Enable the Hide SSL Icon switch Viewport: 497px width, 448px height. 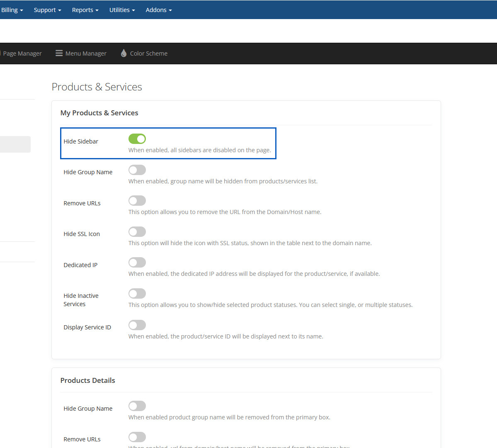click(137, 232)
